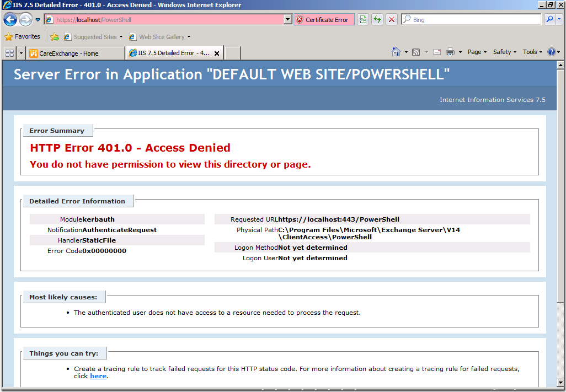Screen dimensions: 566x392
Task: Open the Safety menu
Action: (x=505, y=52)
